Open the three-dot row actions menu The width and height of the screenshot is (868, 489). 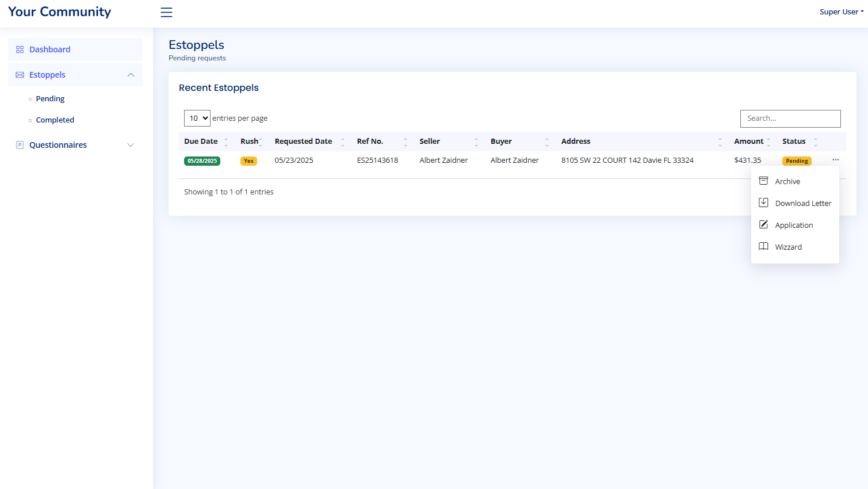tap(835, 160)
